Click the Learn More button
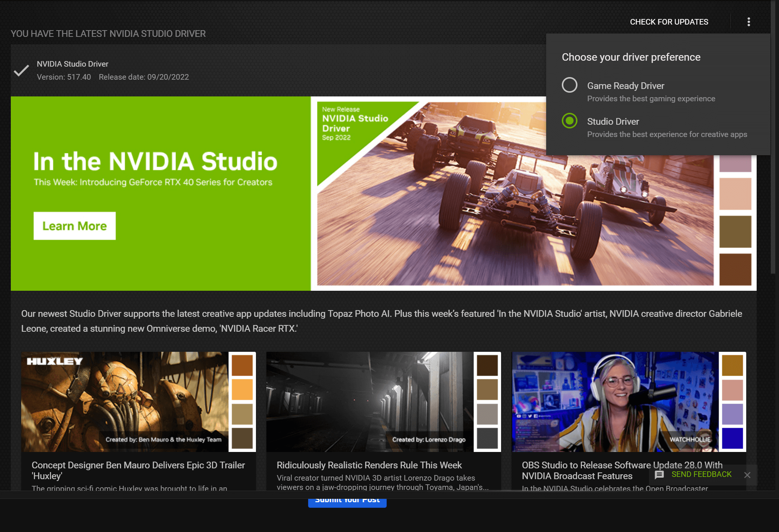The height and width of the screenshot is (532, 779). coord(75,226)
